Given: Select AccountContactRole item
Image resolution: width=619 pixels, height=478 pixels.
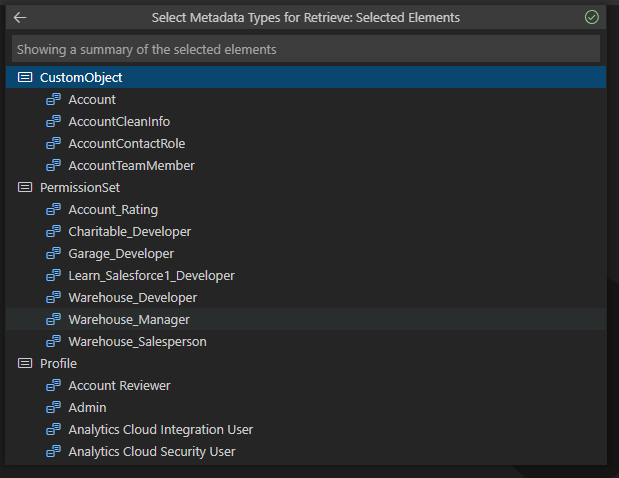Looking at the screenshot, I should (126, 144).
